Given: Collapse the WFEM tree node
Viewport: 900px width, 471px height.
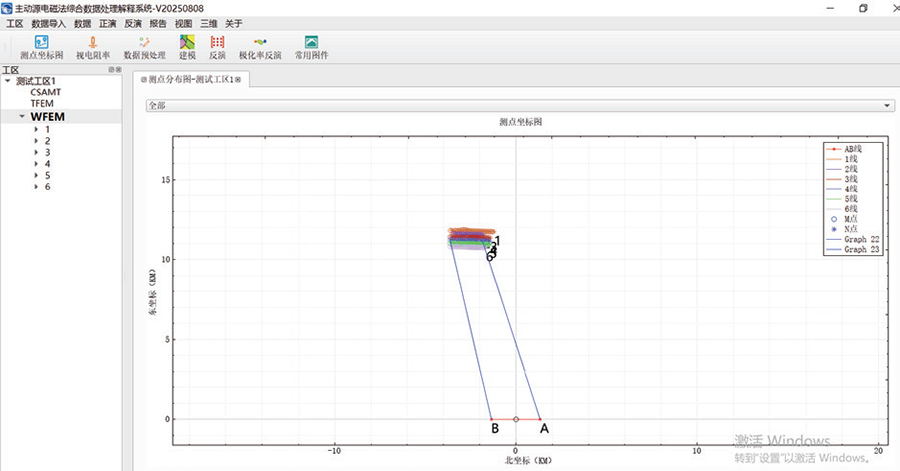Looking at the screenshot, I should coord(21,117).
